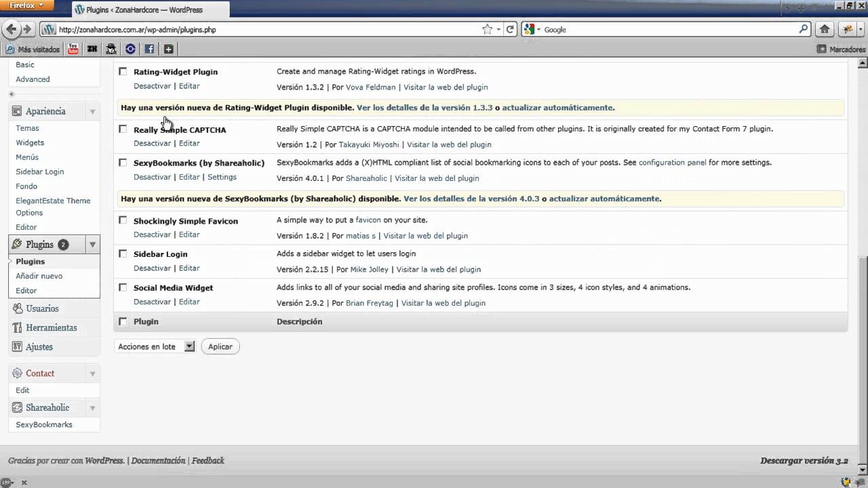Click Ver los detalles de la versión 4.0.3
The height and width of the screenshot is (488, 868).
click(471, 199)
